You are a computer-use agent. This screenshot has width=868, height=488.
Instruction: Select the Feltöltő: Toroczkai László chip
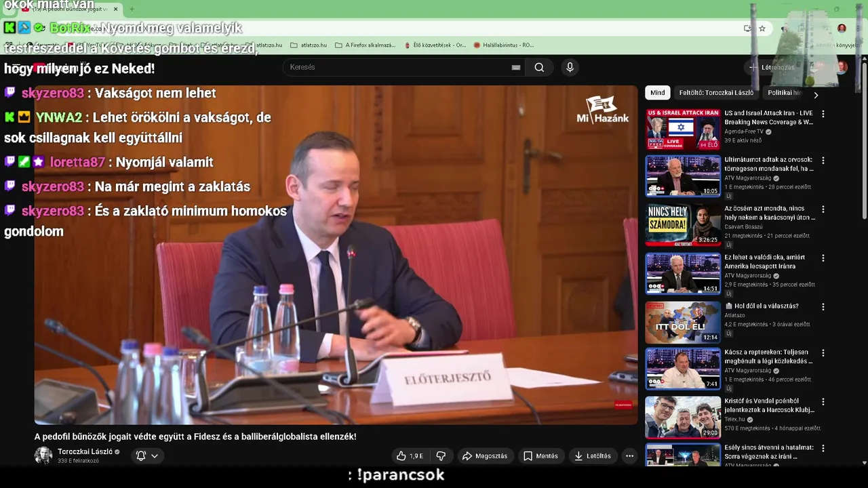[716, 93]
